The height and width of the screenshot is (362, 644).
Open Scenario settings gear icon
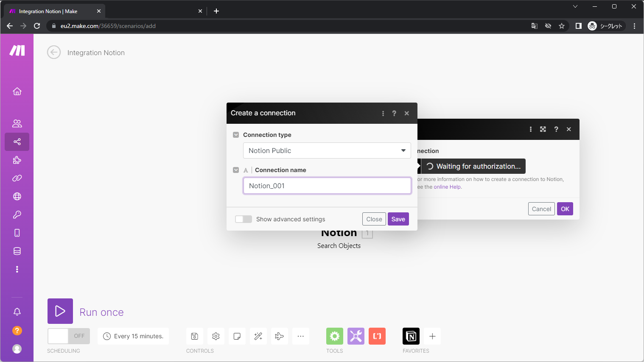[216, 336]
